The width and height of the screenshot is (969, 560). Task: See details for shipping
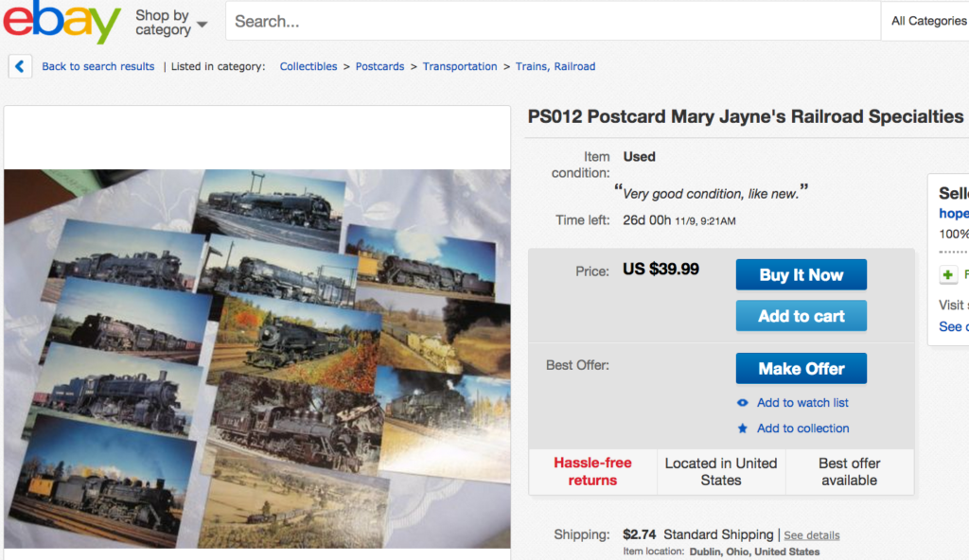811,535
